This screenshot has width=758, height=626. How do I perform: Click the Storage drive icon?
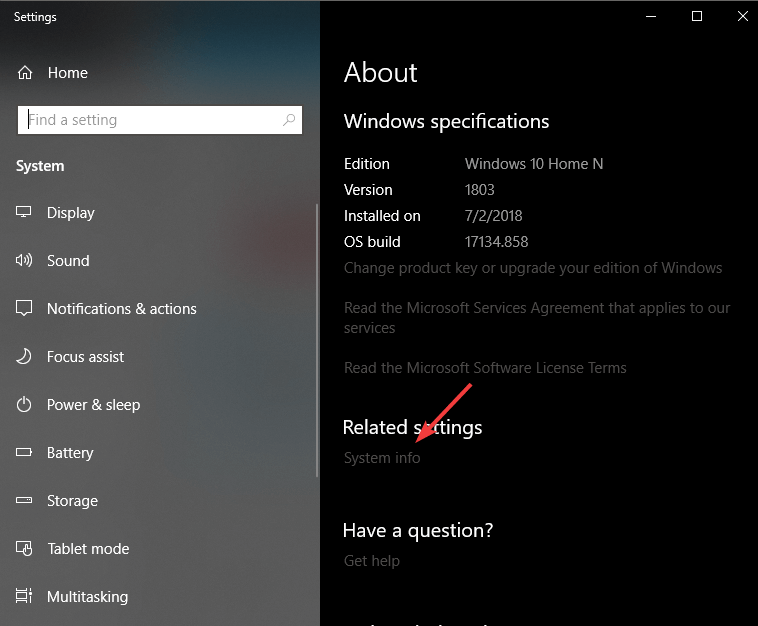[24, 500]
